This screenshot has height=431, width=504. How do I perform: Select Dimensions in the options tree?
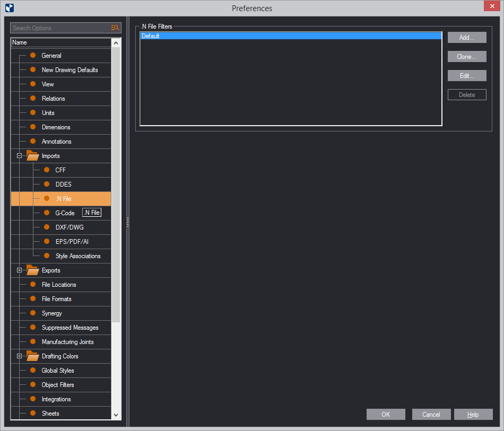click(x=56, y=127)
